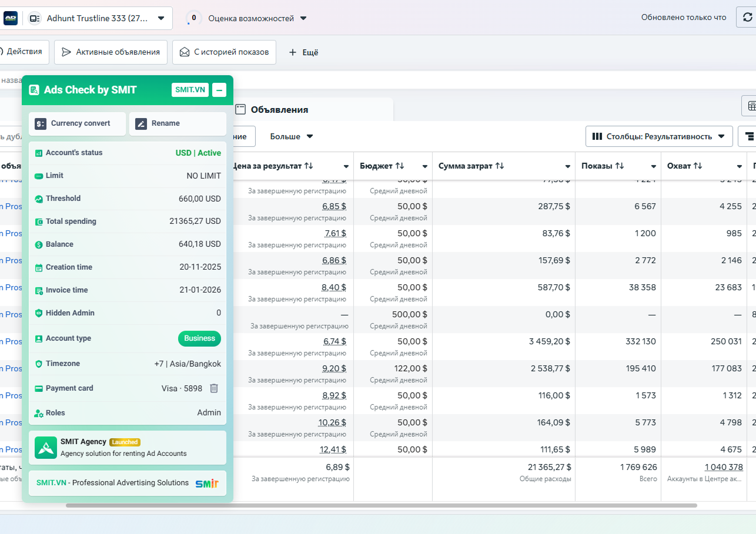Expand the Больше dropdown menu

pos(292,136)
